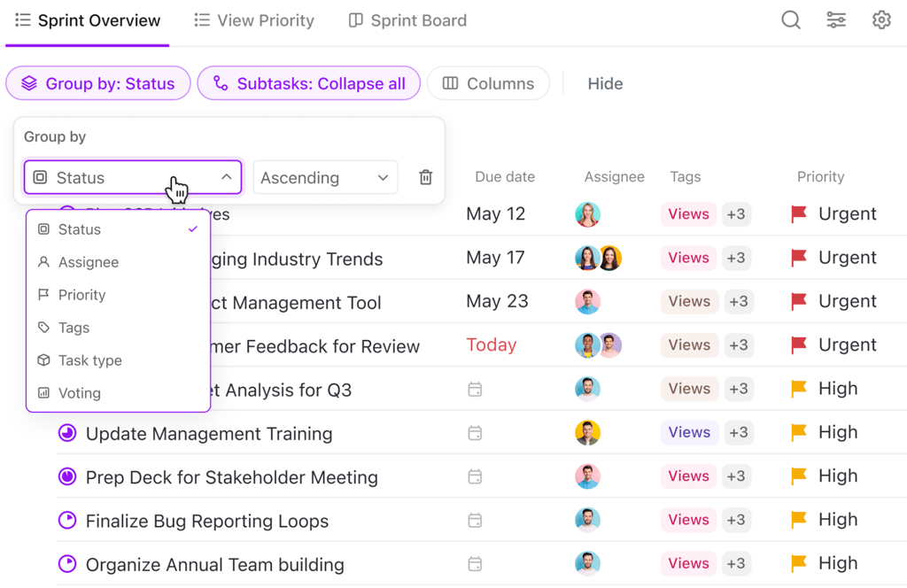This screenshot has height=588, width=907.
Task: Click the progress circle beside Update Management Training
Action: 65,433
